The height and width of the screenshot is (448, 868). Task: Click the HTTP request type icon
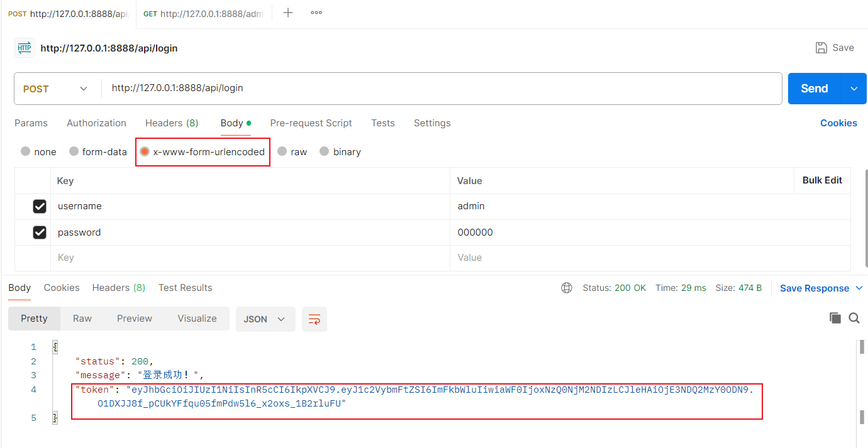click(x=25, y=48)
